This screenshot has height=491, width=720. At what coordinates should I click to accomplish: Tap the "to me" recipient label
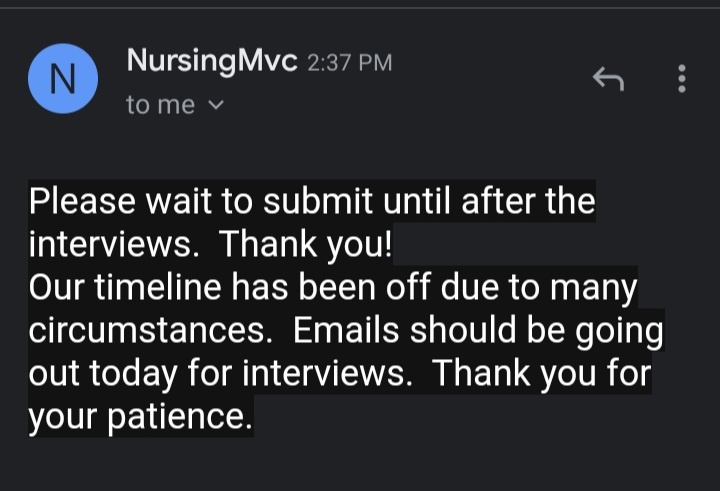pyautogui.click(x=160, y=105)
